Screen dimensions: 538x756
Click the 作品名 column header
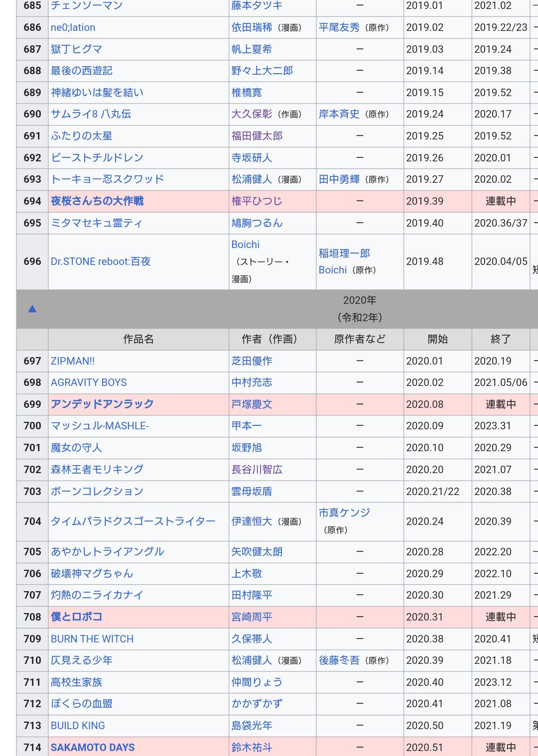[138, 339]
